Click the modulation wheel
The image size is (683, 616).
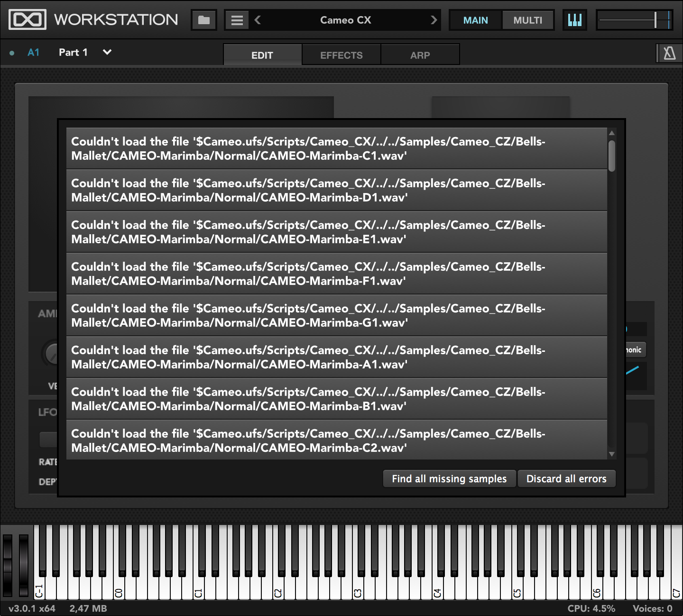pyautogui.click(x=24, y=565)
